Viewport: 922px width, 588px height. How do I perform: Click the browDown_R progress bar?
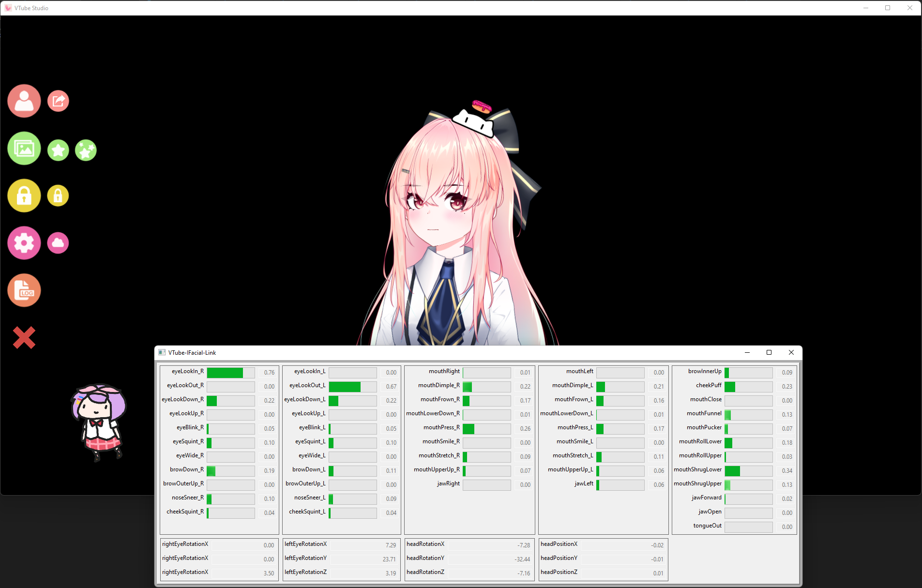231,471
